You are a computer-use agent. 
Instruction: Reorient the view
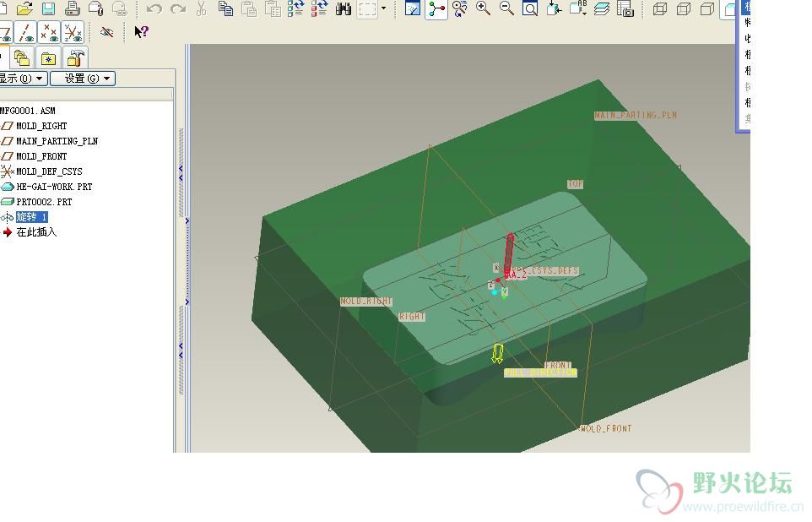coord(554,8)
